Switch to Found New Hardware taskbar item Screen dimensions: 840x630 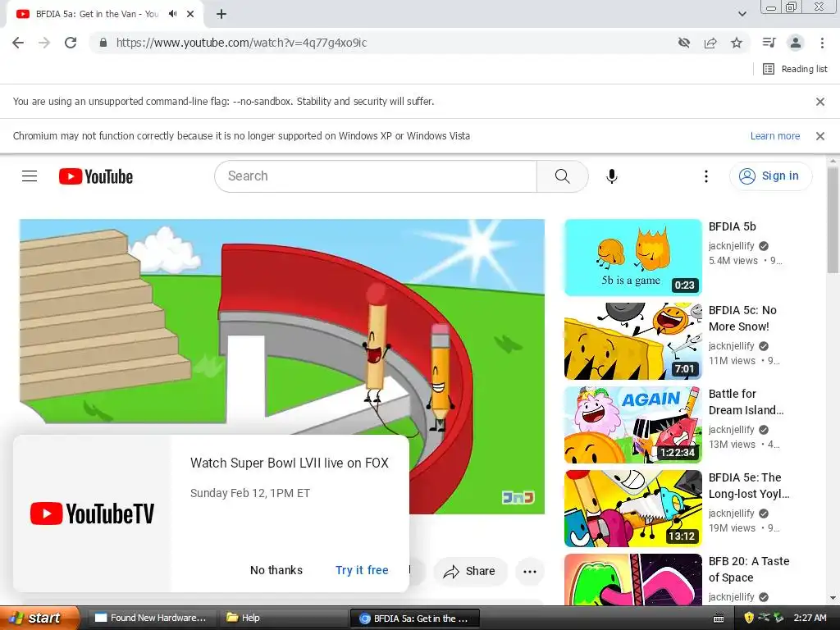click(152, 619)
